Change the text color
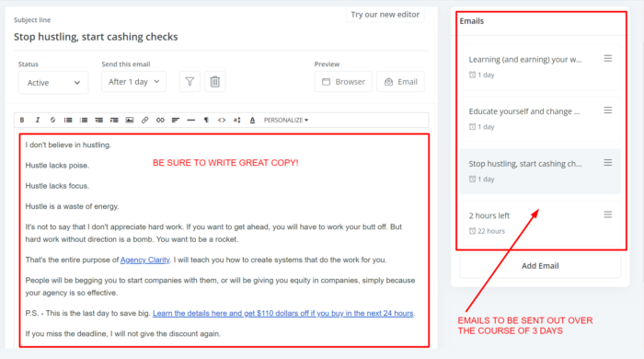The width and height of the screenshot is (644, 359). coord(252,120)
